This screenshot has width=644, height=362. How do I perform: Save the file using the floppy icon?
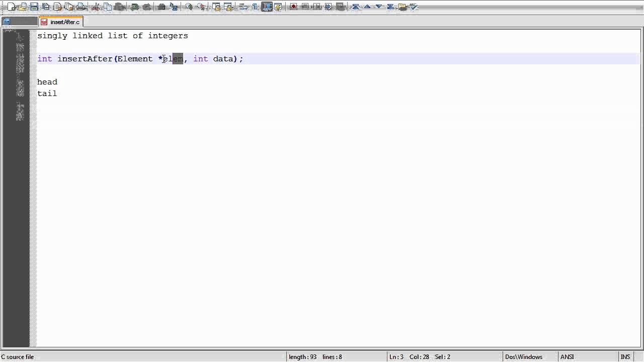34,7
